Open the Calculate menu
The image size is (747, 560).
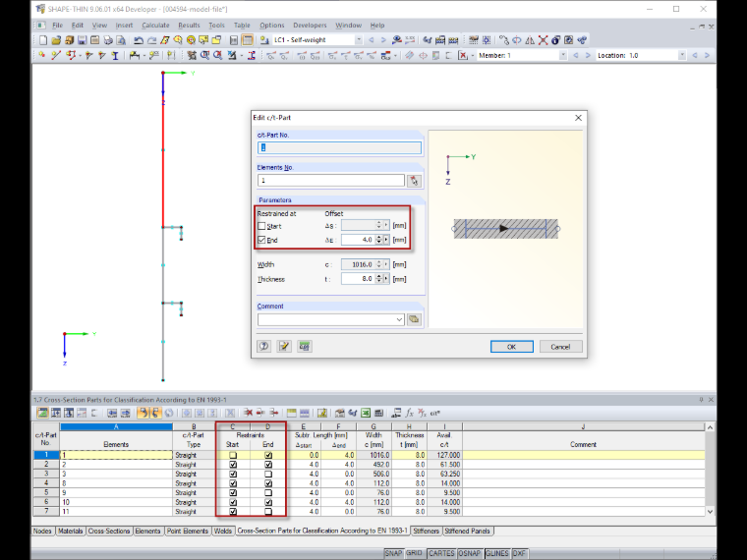click(155, 26)
